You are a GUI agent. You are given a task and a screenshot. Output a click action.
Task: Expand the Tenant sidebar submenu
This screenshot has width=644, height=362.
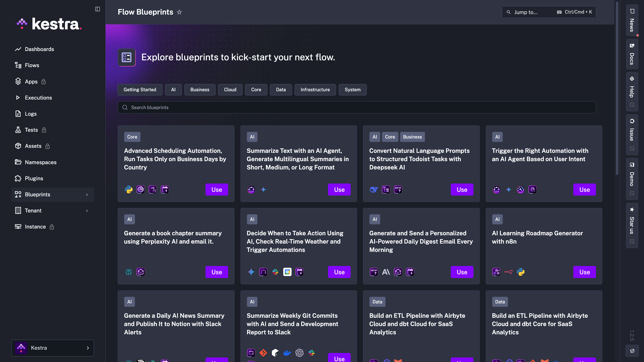click(87, 211)
